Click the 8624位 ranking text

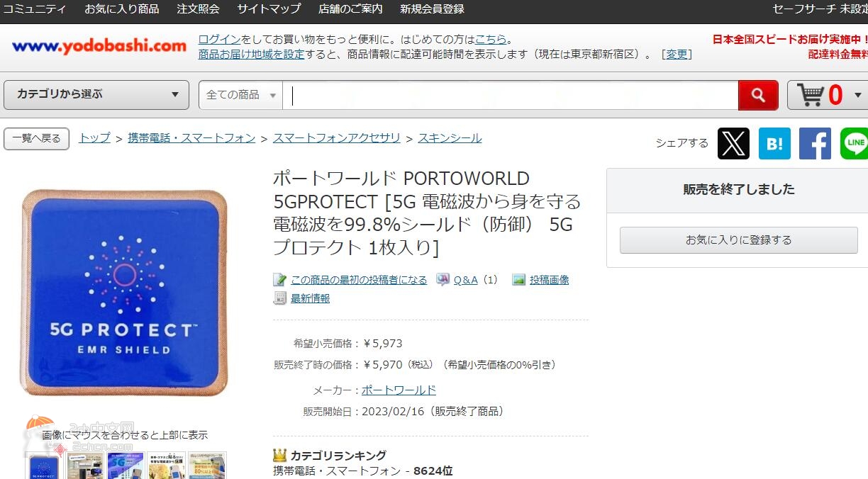pos(433,470)
